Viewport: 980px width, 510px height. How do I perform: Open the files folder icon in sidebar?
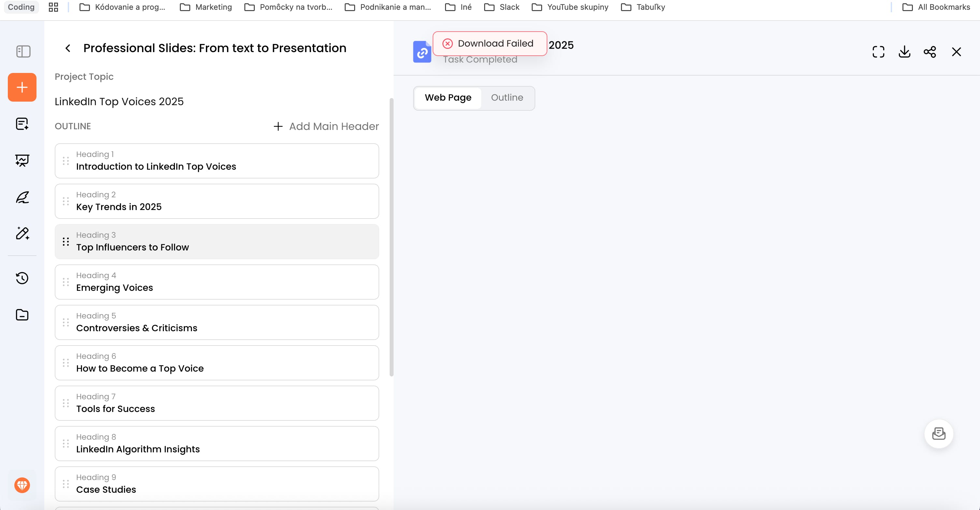pyautogui.click(x=22, y=315)
